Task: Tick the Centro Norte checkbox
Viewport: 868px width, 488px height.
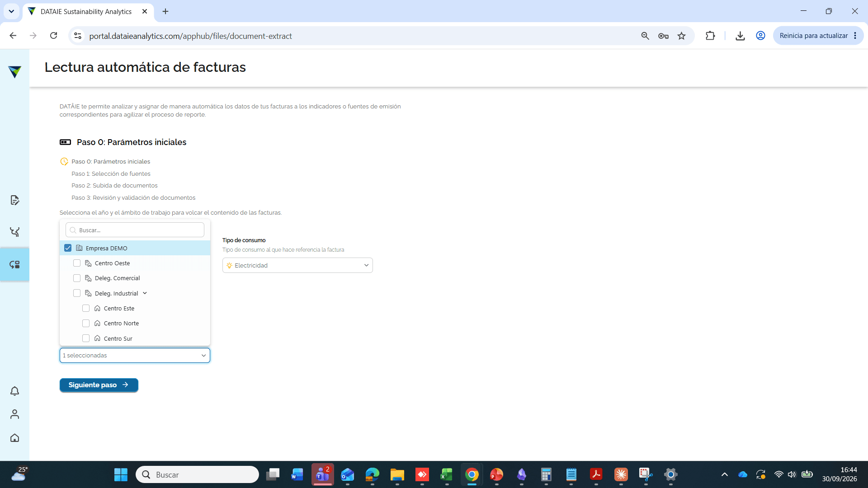Action: (x=86, y=323)
